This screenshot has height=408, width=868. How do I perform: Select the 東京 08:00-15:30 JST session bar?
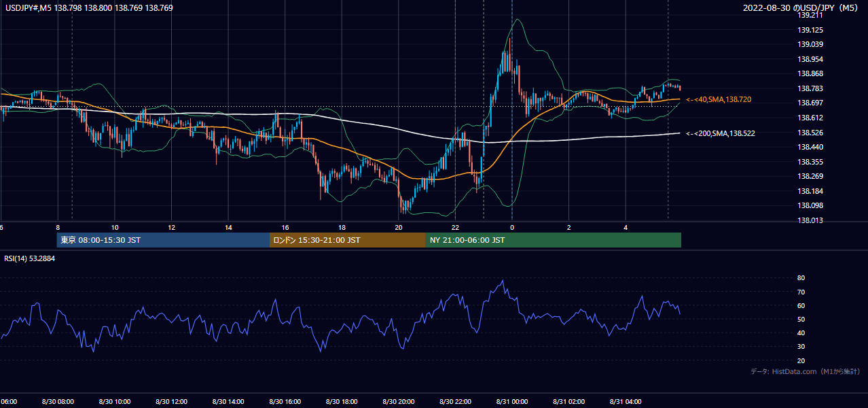163,240
